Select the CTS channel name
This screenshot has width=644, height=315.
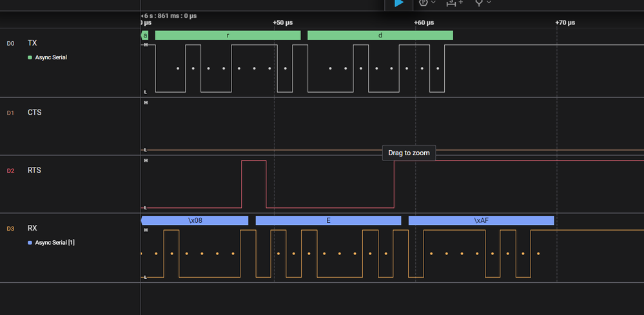tap(34, 113)
